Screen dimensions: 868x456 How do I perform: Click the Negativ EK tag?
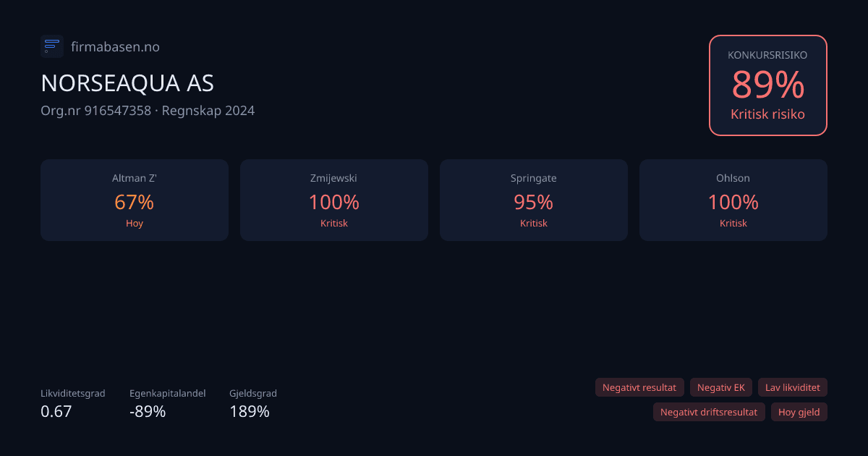(720, 387)
